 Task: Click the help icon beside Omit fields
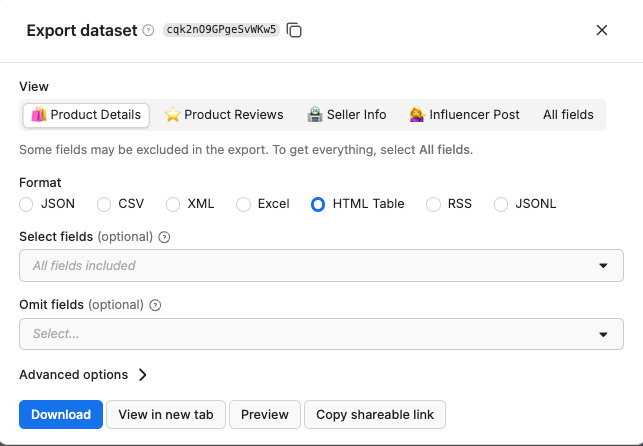156,305
